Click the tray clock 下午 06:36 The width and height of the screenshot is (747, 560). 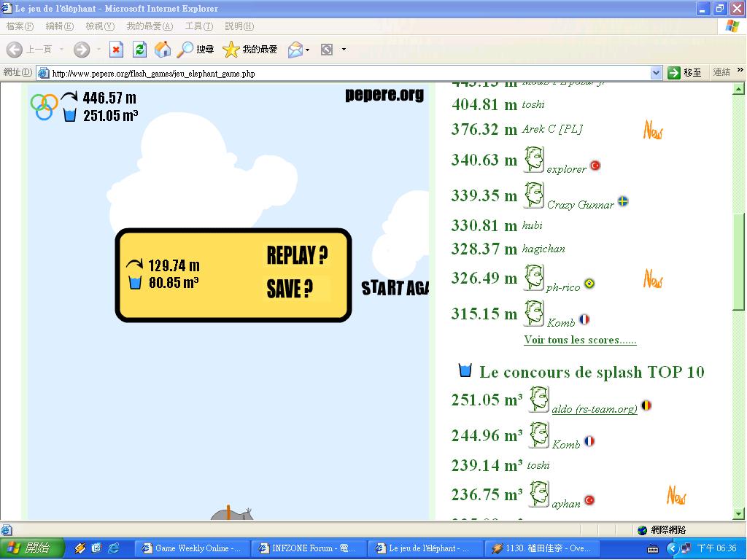[716, 548]
